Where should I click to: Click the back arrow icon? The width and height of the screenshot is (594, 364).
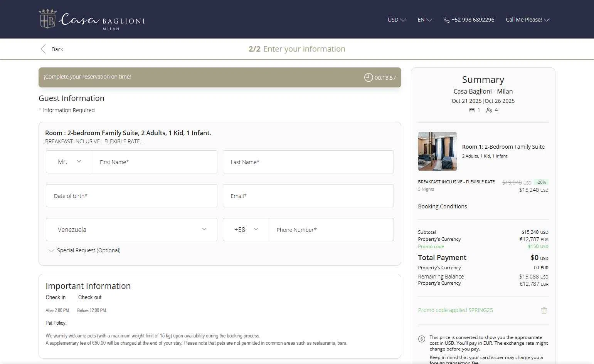(43, 49)
